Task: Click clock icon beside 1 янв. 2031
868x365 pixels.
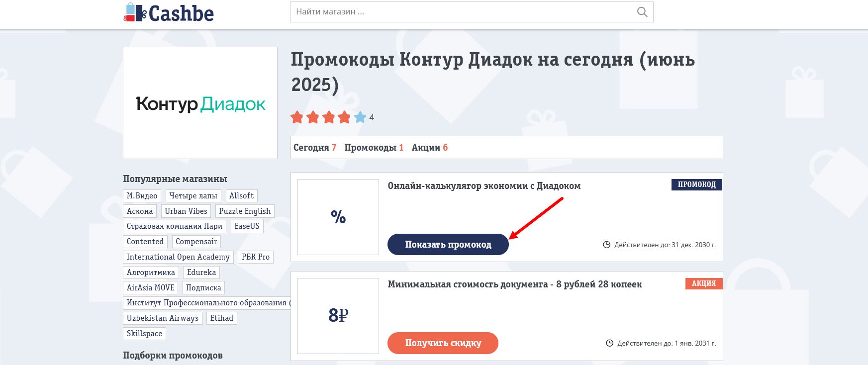Action: [609, 343]
